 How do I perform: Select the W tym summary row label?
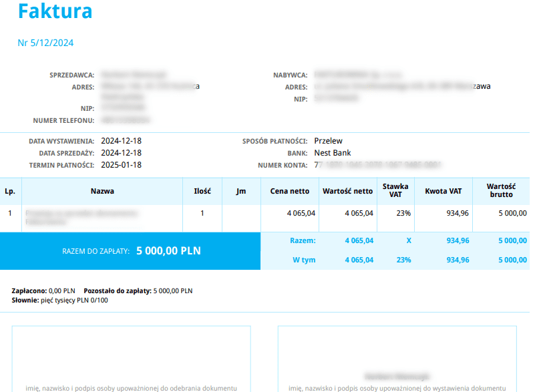(x=304, y=260)
